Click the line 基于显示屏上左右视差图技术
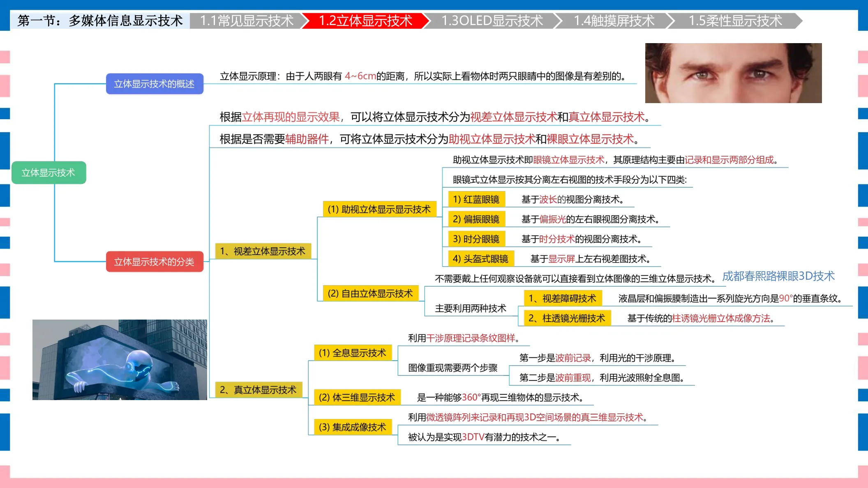Screen dimensions: 868x488 (x=590, y=259)
